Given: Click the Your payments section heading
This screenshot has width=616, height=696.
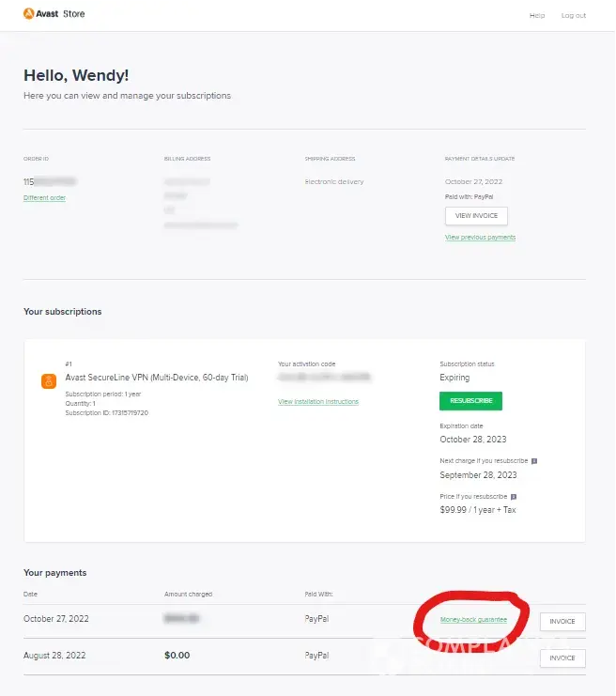Looking at the screenshot, I should [x=54, y=572].
